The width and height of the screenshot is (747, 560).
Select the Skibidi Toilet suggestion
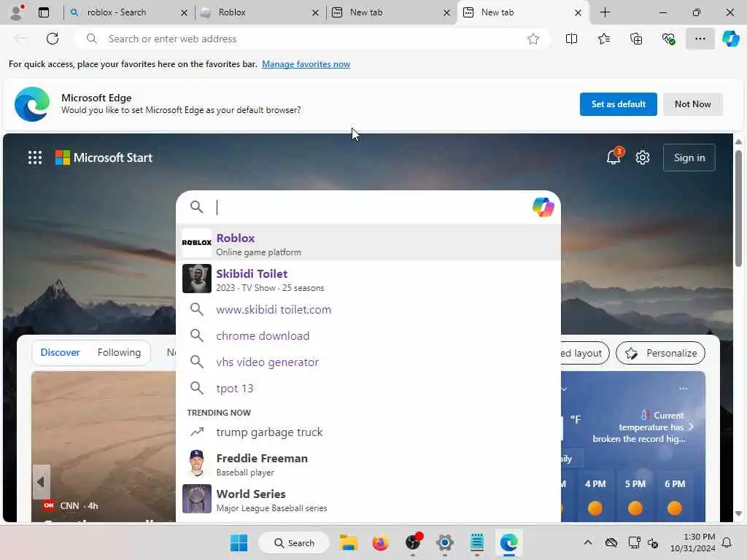tap(368, 279)
